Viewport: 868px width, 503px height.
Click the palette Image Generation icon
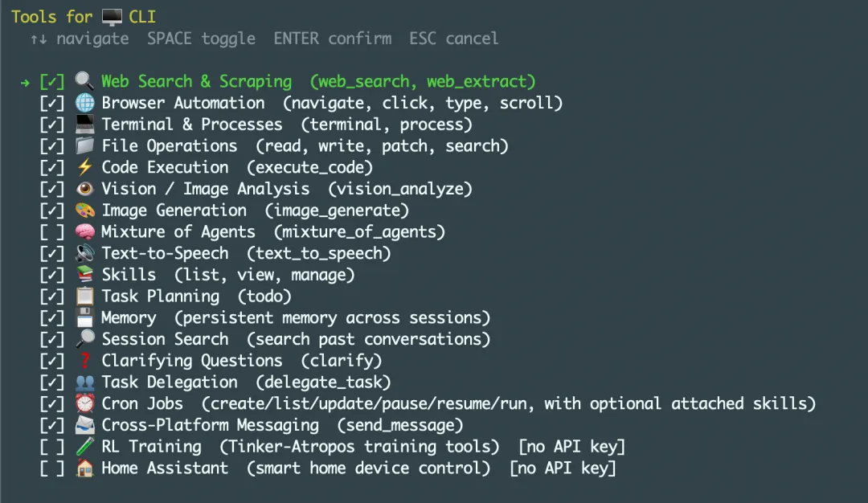coord(84,211)
